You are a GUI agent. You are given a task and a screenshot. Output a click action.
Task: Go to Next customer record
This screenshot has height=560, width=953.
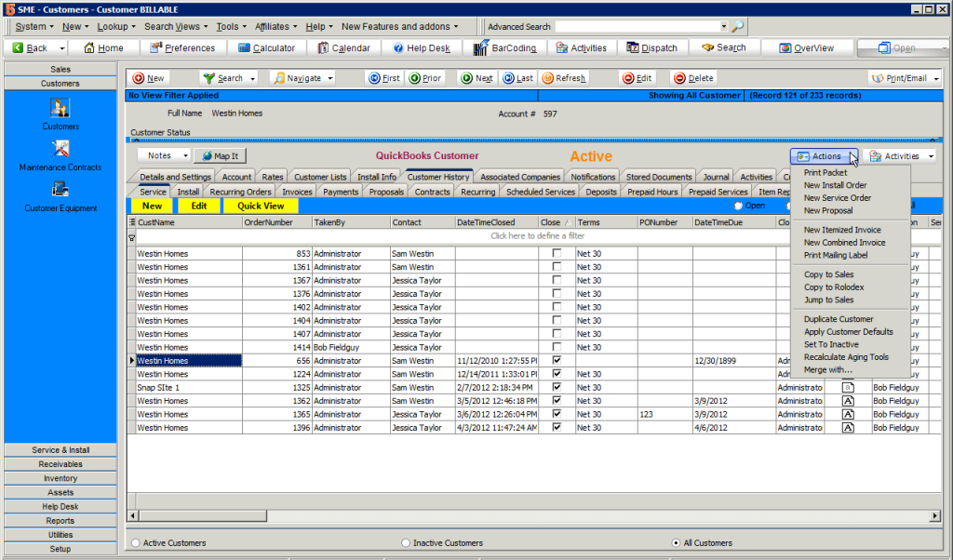pyautogui.click(x=476, y=79)
